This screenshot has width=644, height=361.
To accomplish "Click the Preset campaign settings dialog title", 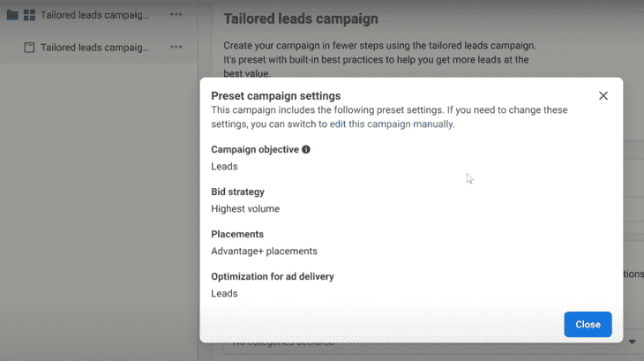I will click(x=276, y=95).
